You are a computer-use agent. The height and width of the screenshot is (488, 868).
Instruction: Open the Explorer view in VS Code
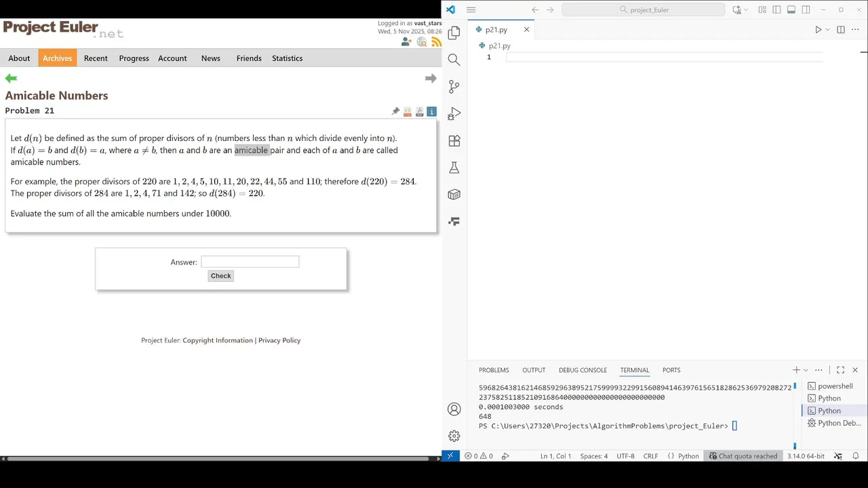coord(454,33)
